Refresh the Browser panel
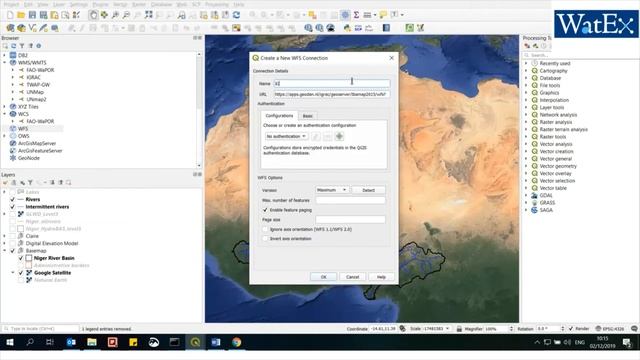The width and height of the screenshot is (640, 360). click(x=13, y=46)
